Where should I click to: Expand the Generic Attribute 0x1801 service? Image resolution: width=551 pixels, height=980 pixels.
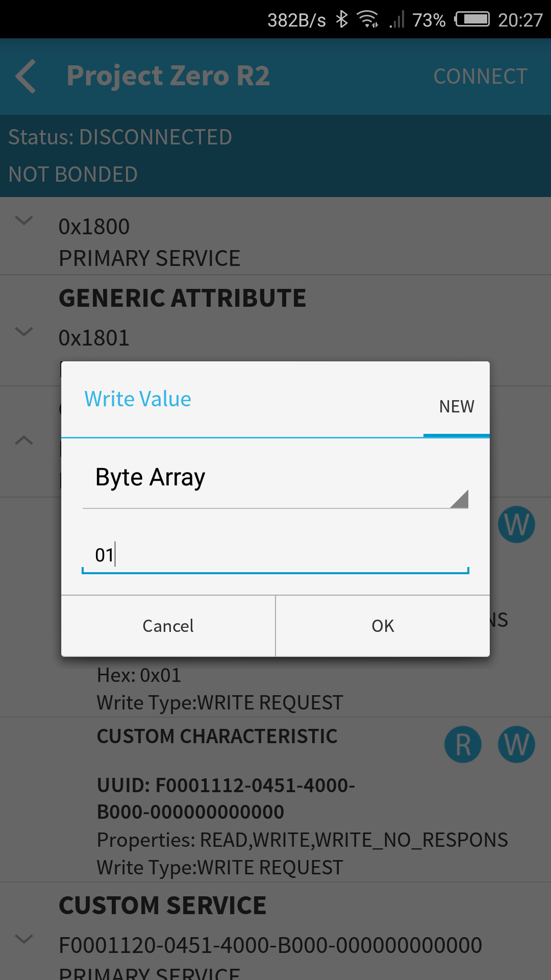pos(24,332)
